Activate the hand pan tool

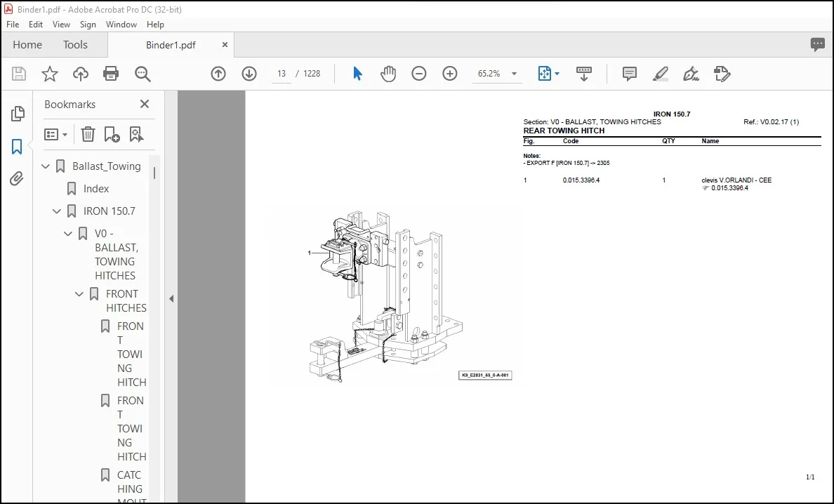click(x=388, y=74)
